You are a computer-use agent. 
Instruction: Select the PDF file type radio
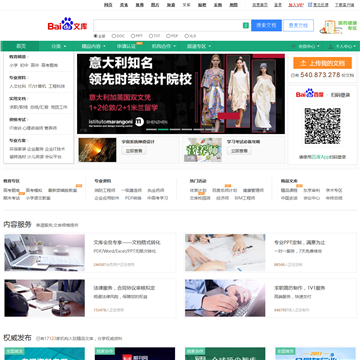[x=168, y=36]
